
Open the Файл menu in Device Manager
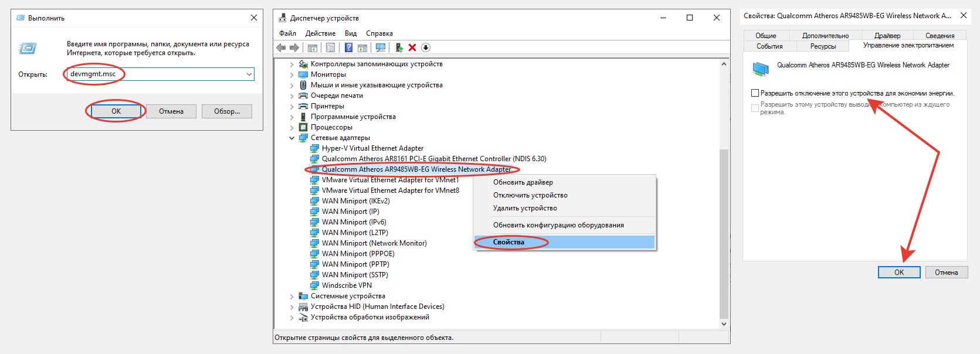(287, 33)
